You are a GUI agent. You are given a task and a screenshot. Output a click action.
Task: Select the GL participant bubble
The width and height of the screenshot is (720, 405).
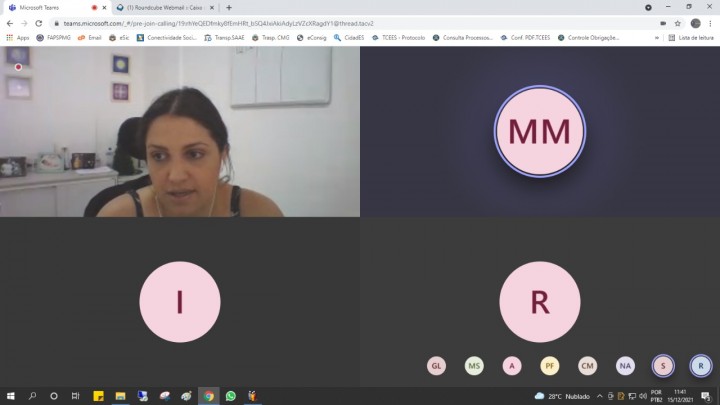point(436,366)
